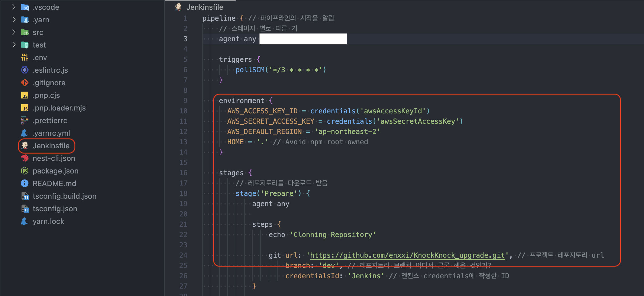Click the JS icon beside .pnp.cjs
The image size is (644, 296).
click(25, 95)
